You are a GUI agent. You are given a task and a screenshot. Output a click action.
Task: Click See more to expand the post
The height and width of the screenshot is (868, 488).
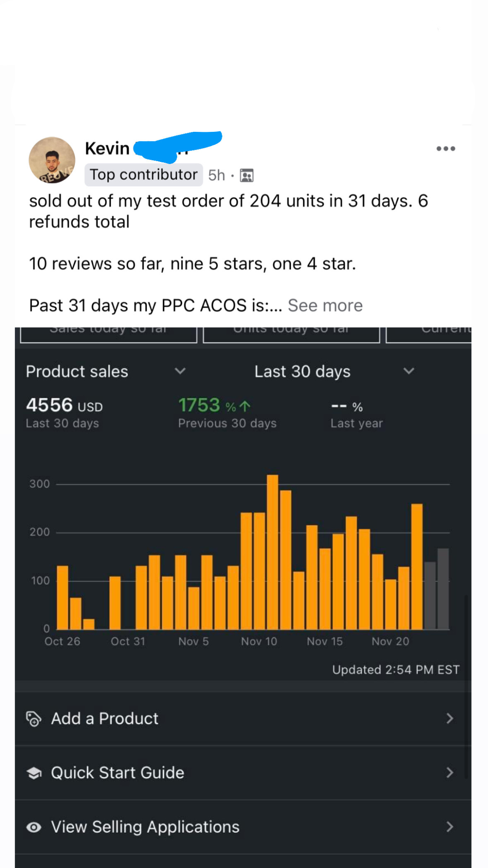click(325, 305)
